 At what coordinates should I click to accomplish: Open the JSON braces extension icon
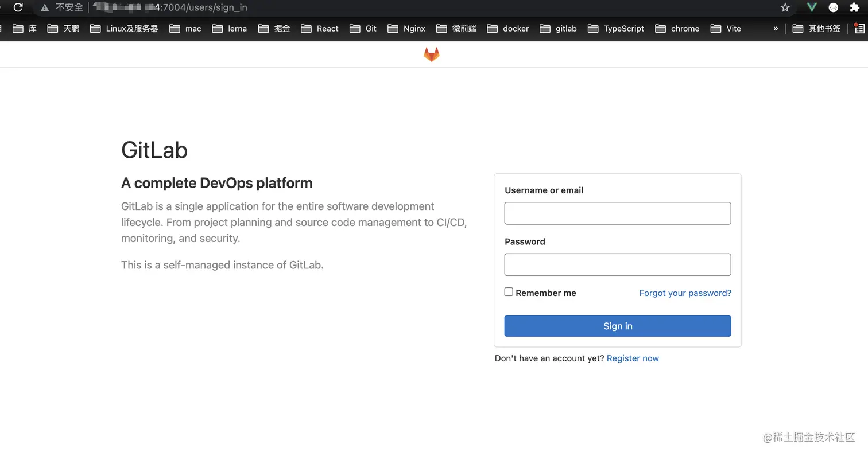coord(834,7)
